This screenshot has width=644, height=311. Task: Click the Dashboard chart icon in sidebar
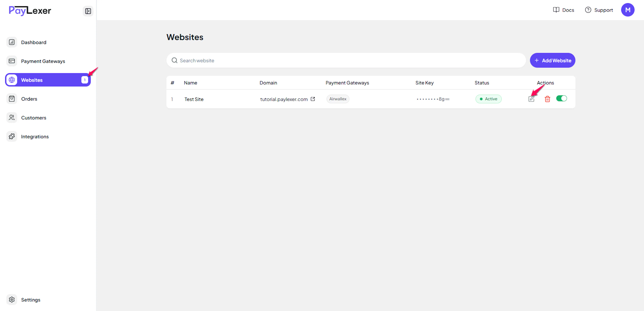pos(12,42)
